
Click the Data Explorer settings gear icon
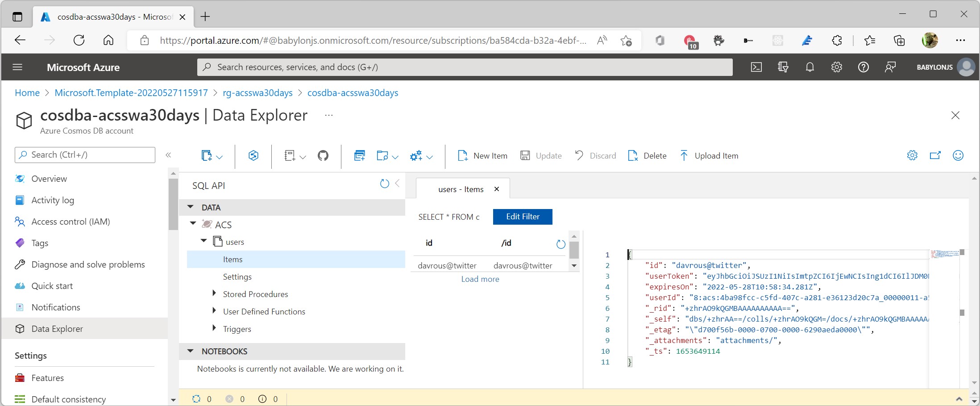click(912, 155)
